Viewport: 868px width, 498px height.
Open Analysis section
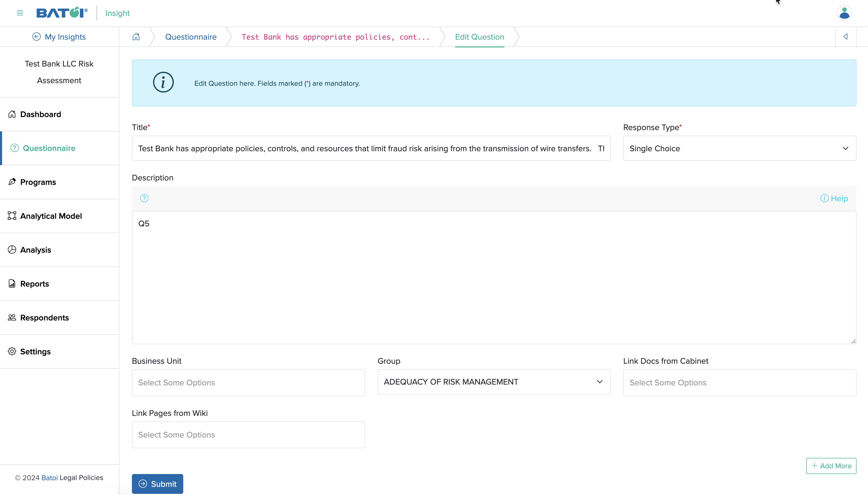tap(59, 250)
